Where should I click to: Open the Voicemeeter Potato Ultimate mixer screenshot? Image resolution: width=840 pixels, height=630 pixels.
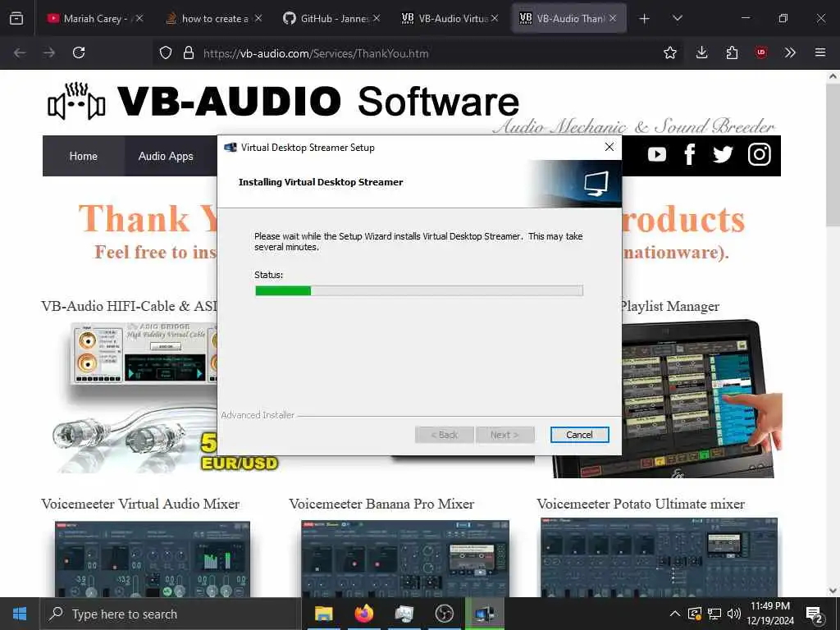point(659,558)
